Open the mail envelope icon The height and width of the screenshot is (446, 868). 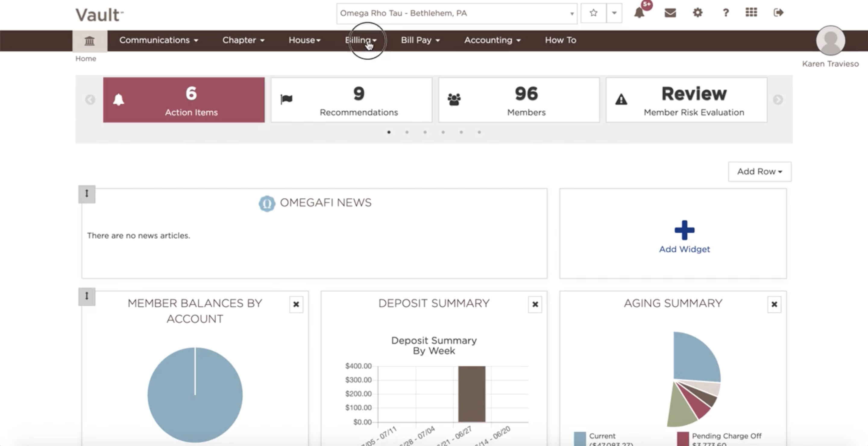[670, 13]
